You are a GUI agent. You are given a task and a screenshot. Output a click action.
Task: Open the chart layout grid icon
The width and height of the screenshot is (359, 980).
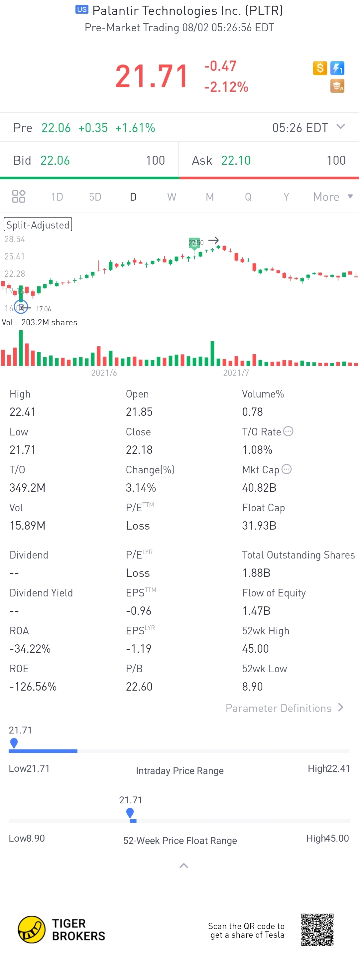[x=19, y=196]
